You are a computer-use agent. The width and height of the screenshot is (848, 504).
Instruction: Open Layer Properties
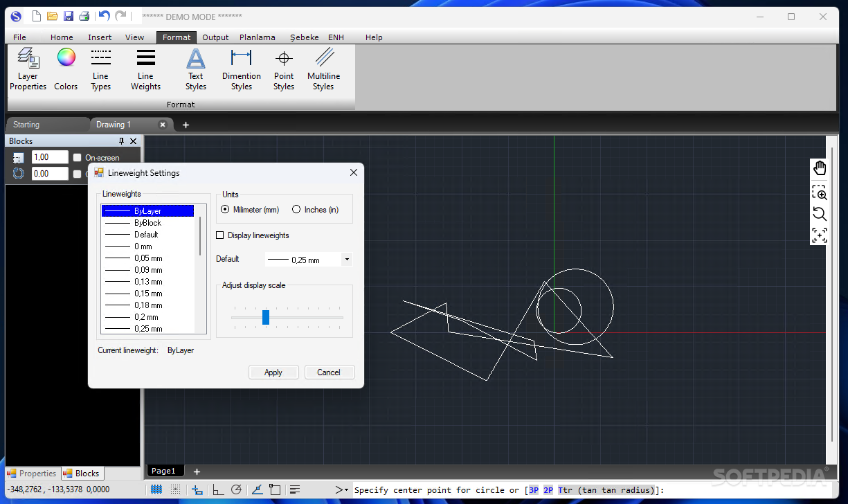[28, 69]
